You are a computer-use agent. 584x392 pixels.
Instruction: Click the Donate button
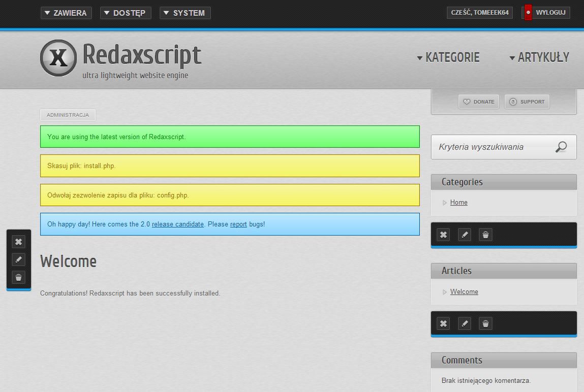point(479,102)
